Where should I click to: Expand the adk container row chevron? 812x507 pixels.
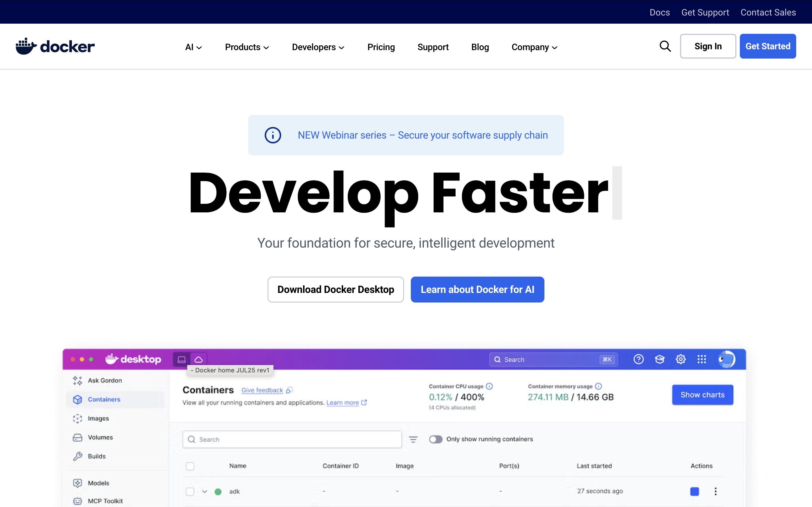pyautogui.click(x=204, y=492)
